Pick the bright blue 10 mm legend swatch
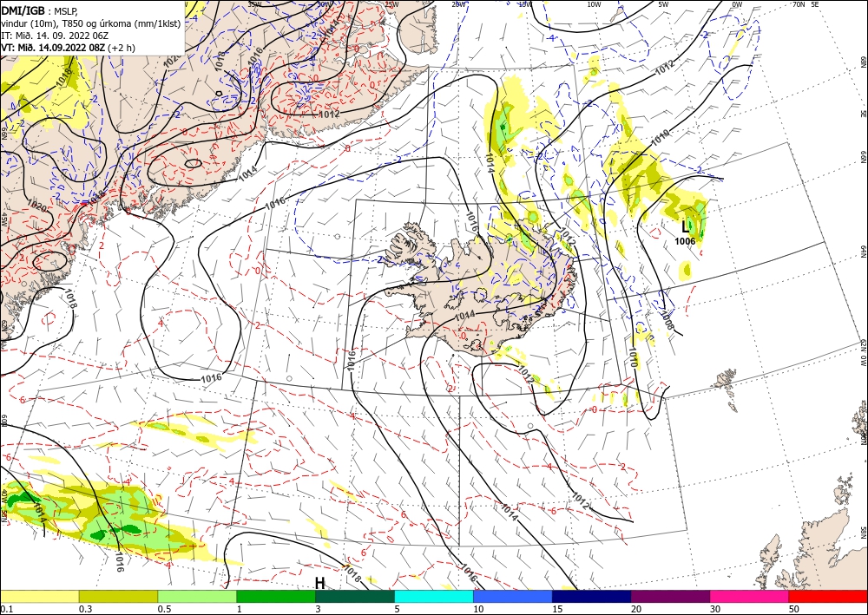The height and width of the screenshot is (615, 868). click(x=513, y=596)
